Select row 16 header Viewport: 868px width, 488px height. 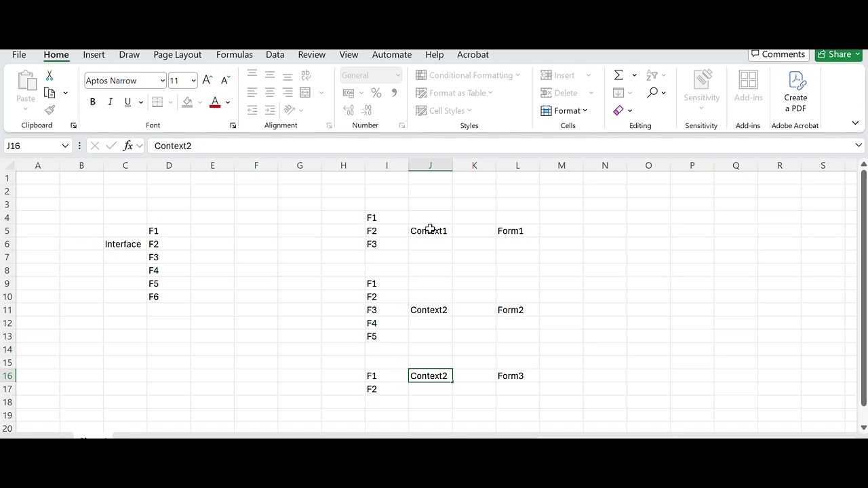8,376
